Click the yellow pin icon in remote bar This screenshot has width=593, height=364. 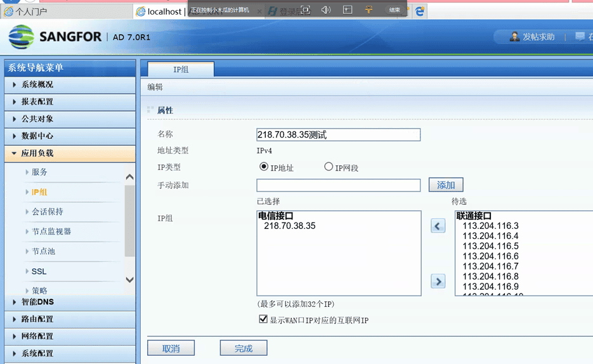(368, 10)
